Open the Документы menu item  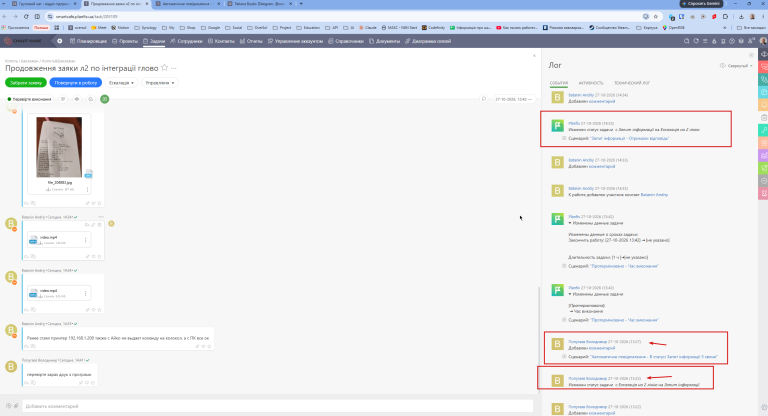pyautogui.click(x=384, y=41)
